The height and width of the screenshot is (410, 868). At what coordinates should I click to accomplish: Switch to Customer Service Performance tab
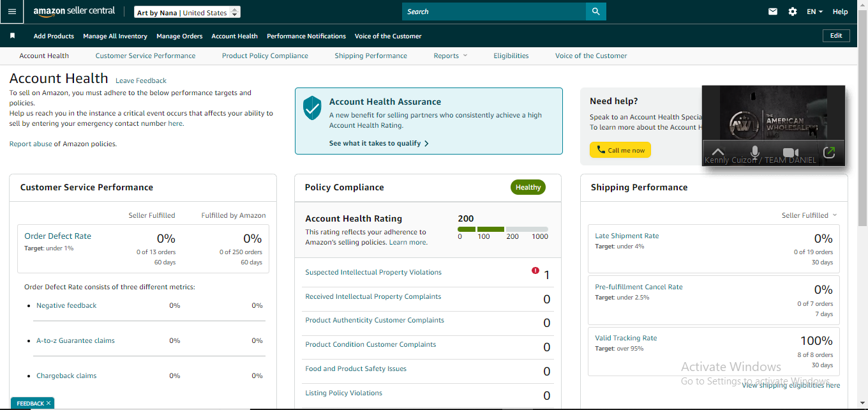click(x=146, y=56)
